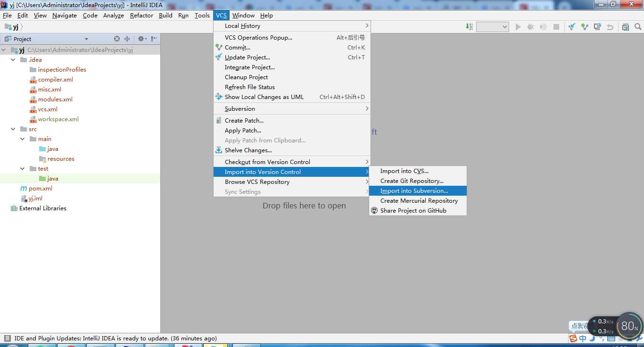The width and height of the screenshot is (644, 347).
Task: Choose Refresh File Status menu item
Action: (292, 87)
